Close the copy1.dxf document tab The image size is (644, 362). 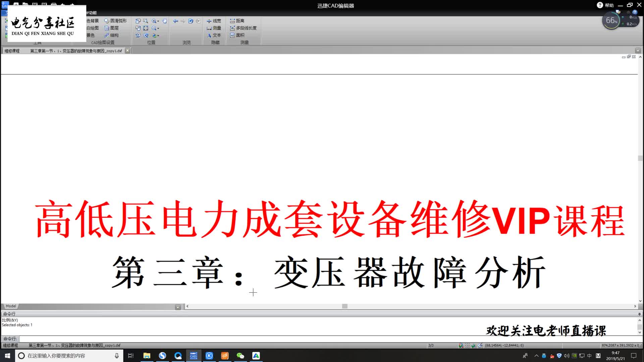tap(127, 51)
